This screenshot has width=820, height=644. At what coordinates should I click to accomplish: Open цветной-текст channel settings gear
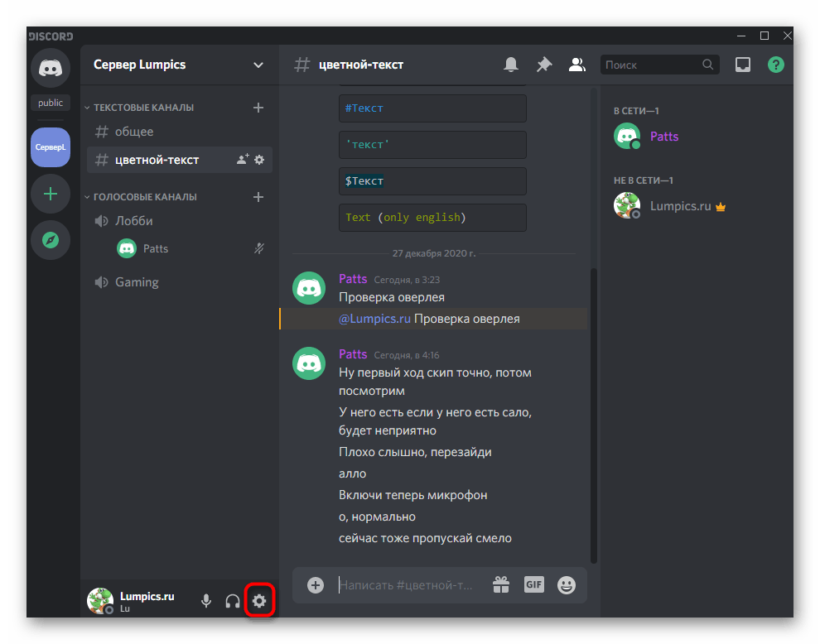[259, 160]
